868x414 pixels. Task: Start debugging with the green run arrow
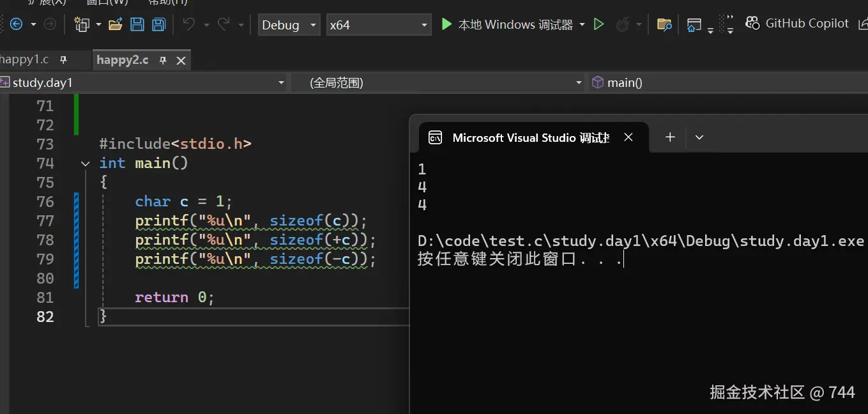[x=598, y=24]
